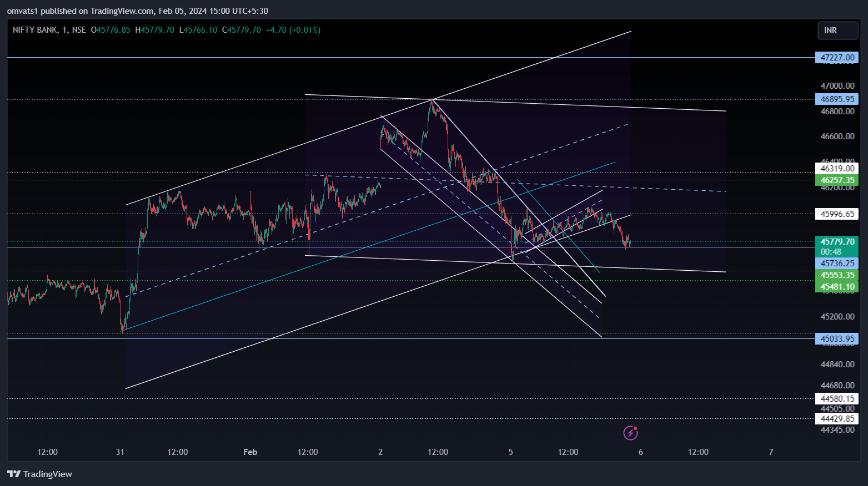
Task: Click the TradingView logo
Action: pos(39,474)
